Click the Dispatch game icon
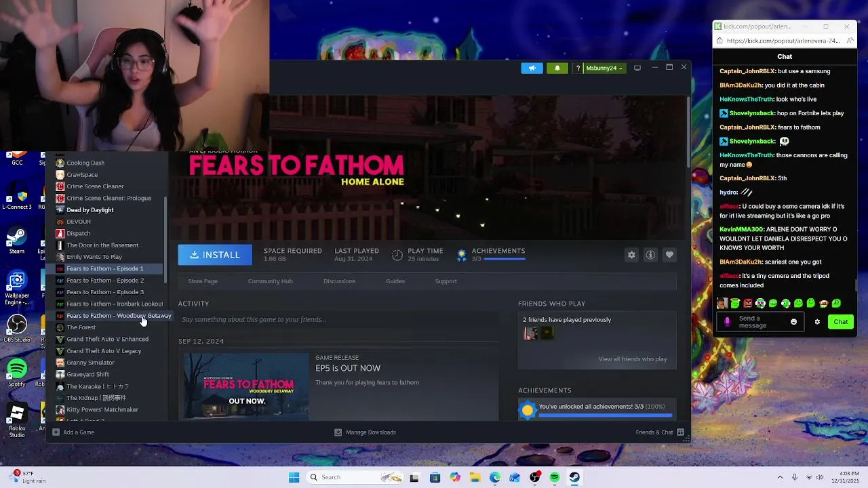Screen dimensions: 868x488 pos(60,233)
